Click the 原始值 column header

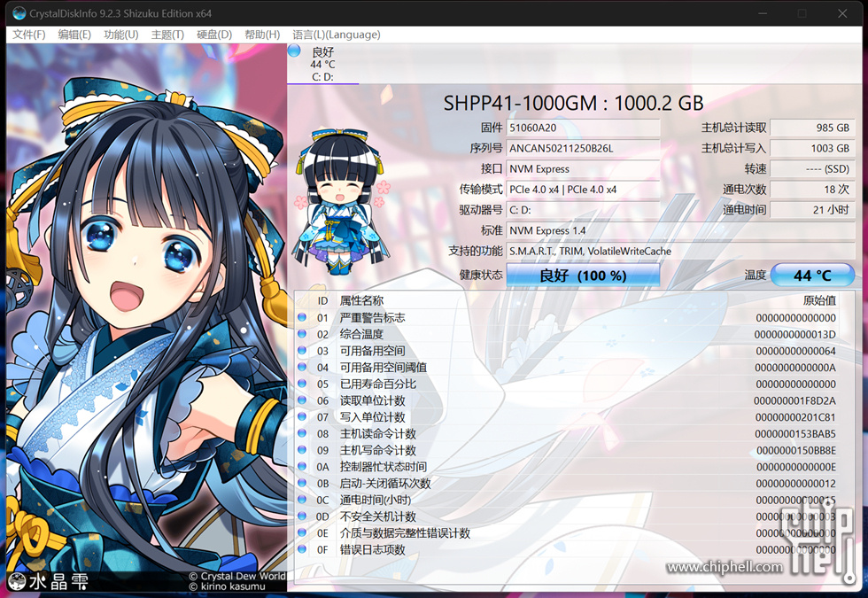point(819,300)
